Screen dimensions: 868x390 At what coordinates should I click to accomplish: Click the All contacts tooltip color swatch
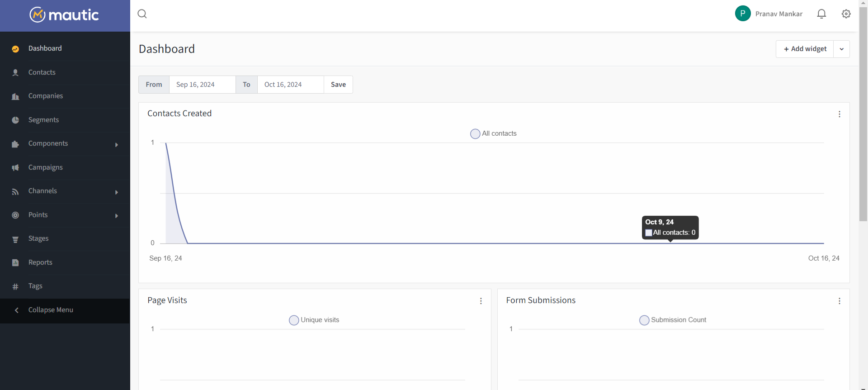pyautogui.click(x=649, y=233)
